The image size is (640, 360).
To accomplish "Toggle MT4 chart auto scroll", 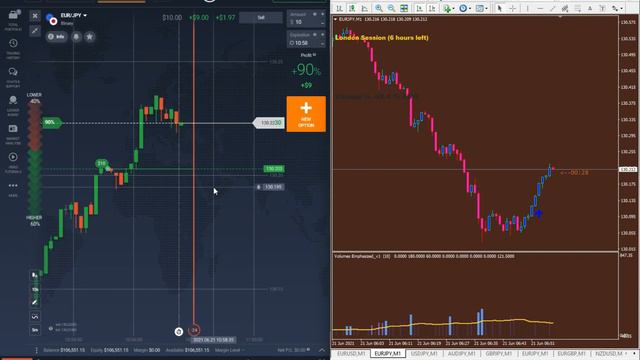I will pyautogui.click(x=419, y=8).
